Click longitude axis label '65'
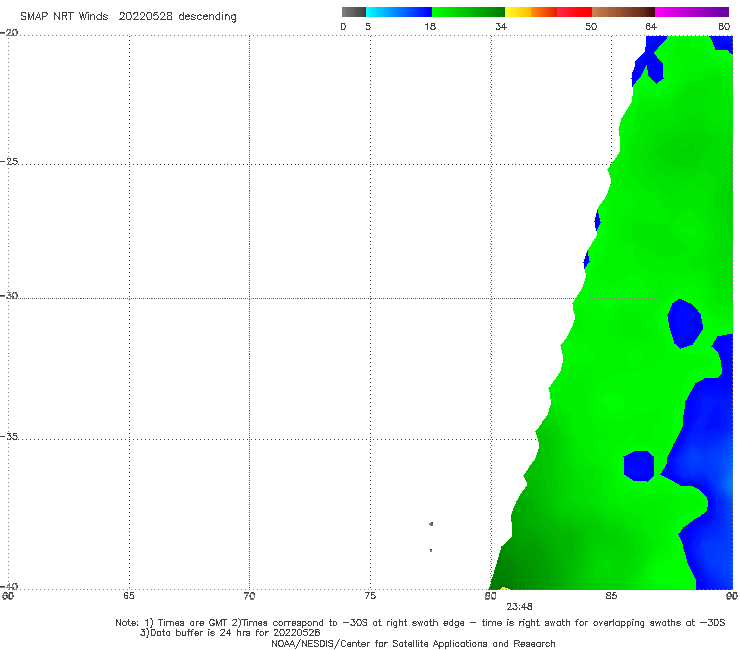 [129, 596]
